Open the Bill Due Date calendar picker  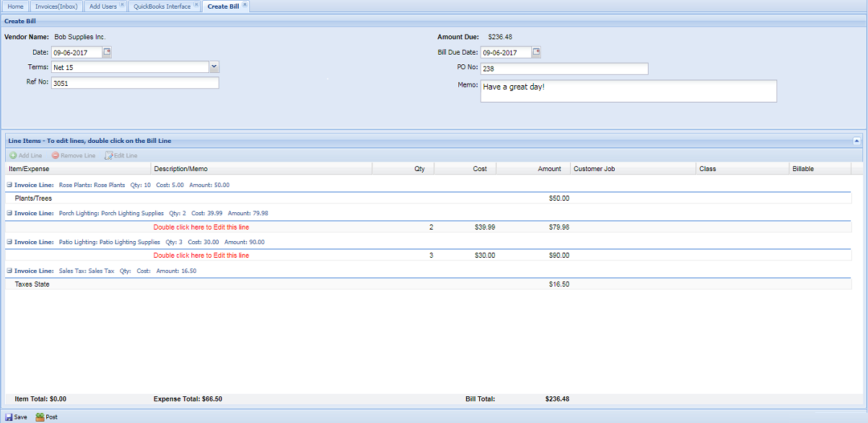[536, 52]
